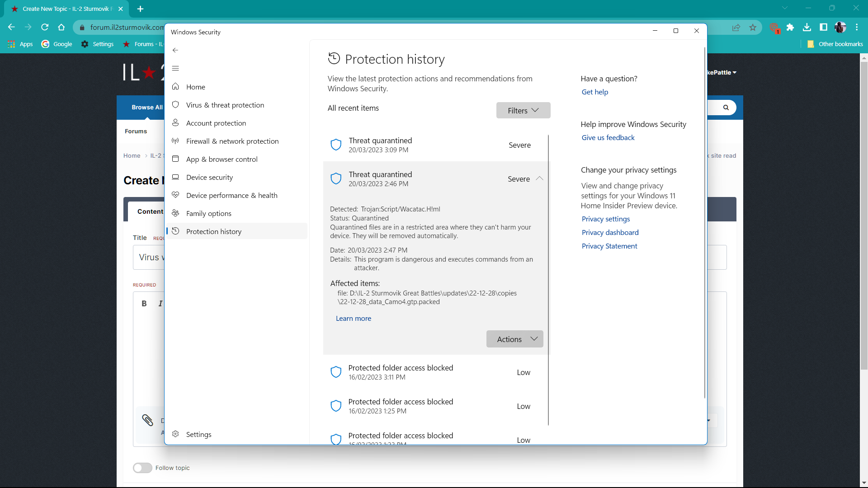Screen dimensions: 868x488
Task: Click Bold button in forum editor
Action: coord(144,303)
